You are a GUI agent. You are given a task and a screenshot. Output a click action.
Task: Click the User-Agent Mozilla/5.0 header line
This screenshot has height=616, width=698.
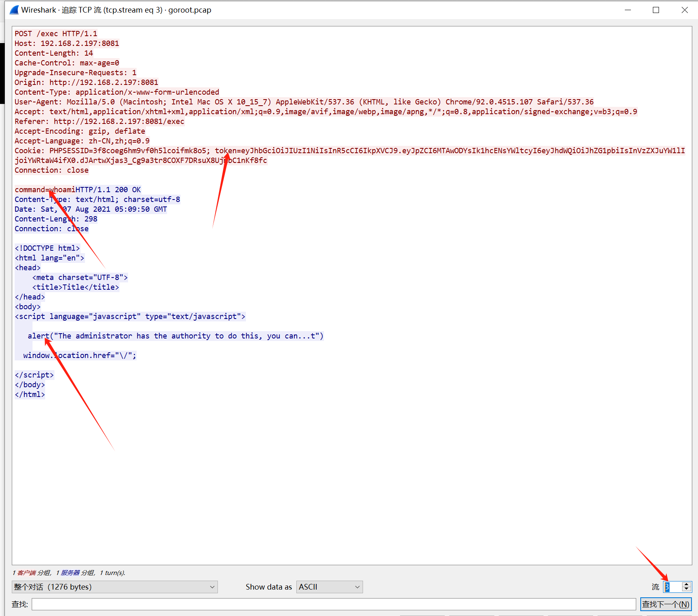point(304,102)
